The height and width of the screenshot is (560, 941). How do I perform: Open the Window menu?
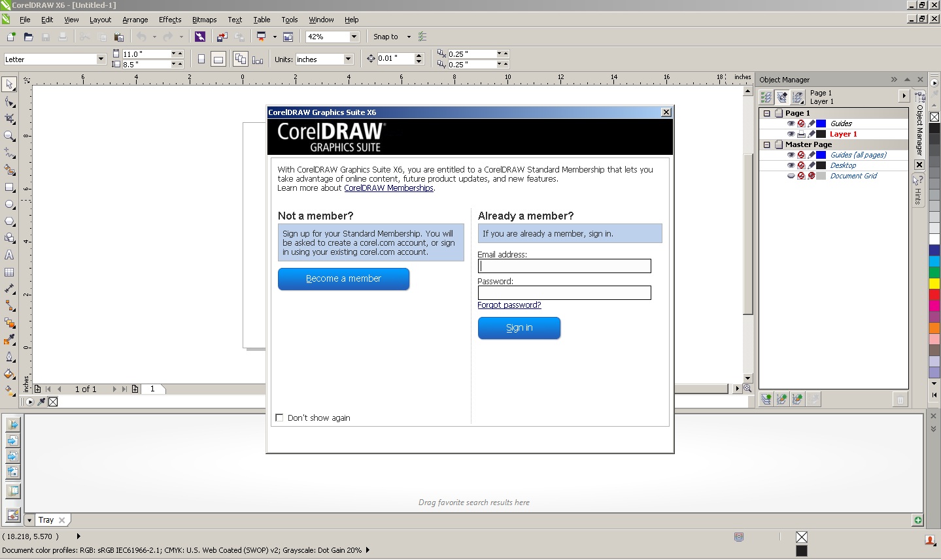(x=321, y=20)
